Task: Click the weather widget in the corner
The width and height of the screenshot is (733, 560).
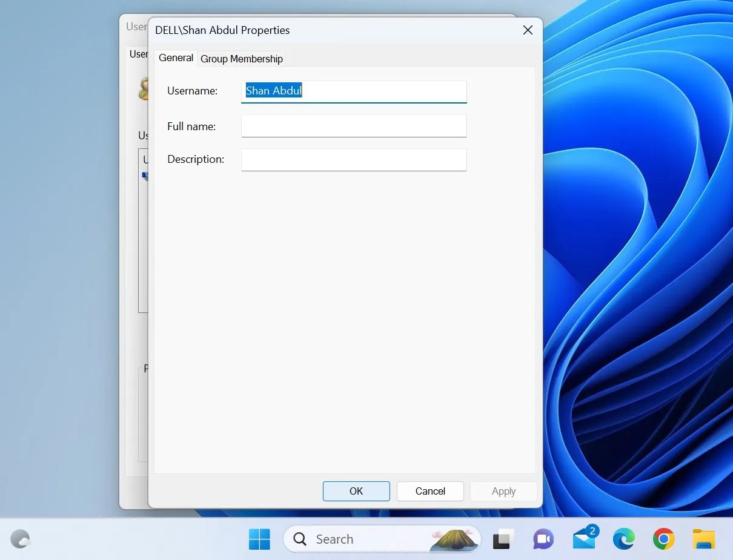Action: [20, 539]
